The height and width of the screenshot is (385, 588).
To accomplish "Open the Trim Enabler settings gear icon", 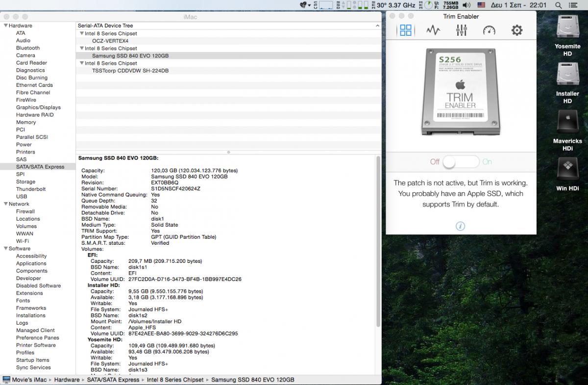I will click(x=517, y=30).
